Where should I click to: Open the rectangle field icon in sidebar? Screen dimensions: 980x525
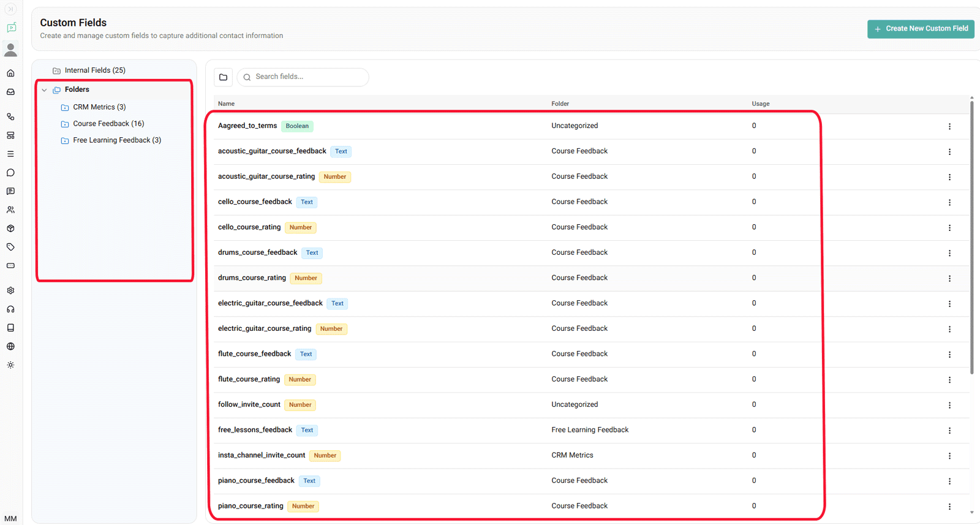click(x=10, y=266)
